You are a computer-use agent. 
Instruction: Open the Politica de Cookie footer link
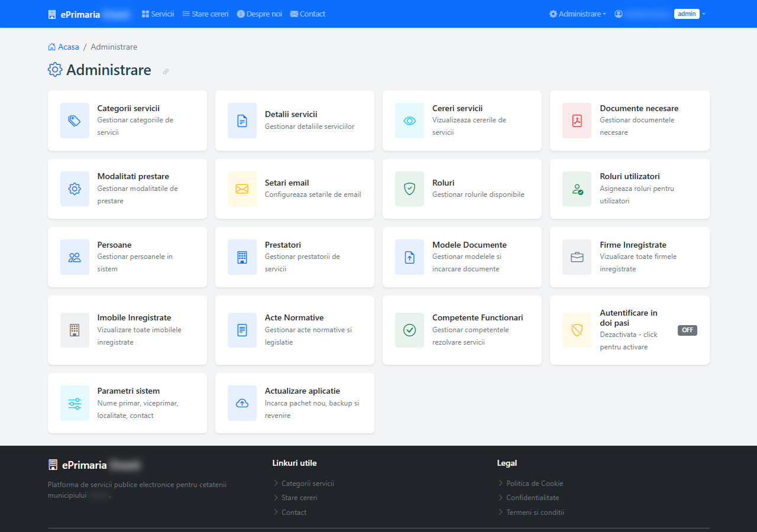tap(535, 483)
